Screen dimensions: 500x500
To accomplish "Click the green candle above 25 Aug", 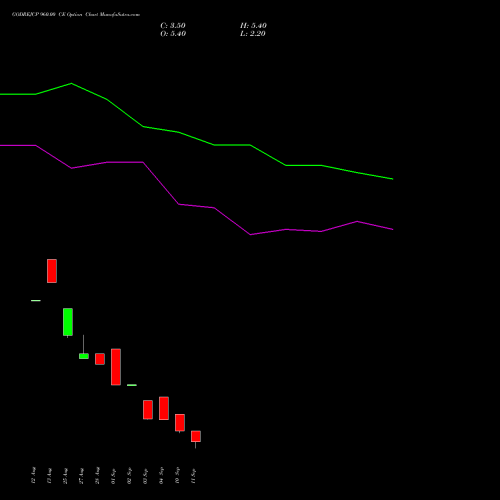I will [x=68, y=322].
